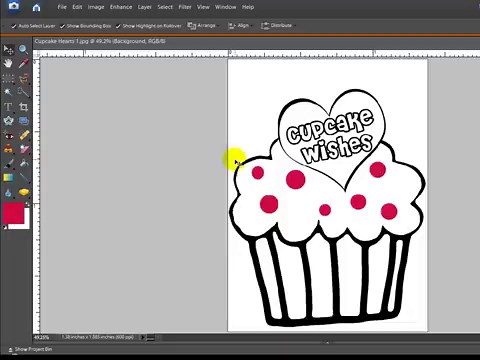Open the File menu

click(62, 7)
